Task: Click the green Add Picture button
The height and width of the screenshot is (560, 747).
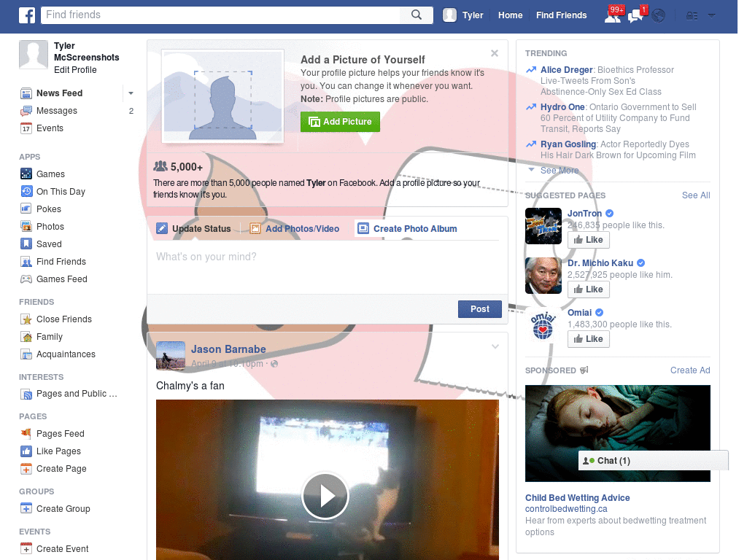Action: (x=340, y=122)
